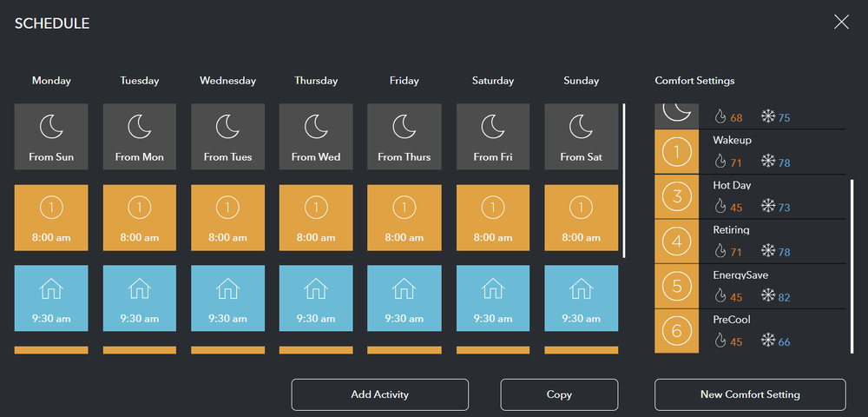This screenshot has height=417, width=868.
Task: Click PreCool cool setpoint 66
Action: [x=785, y=342]
